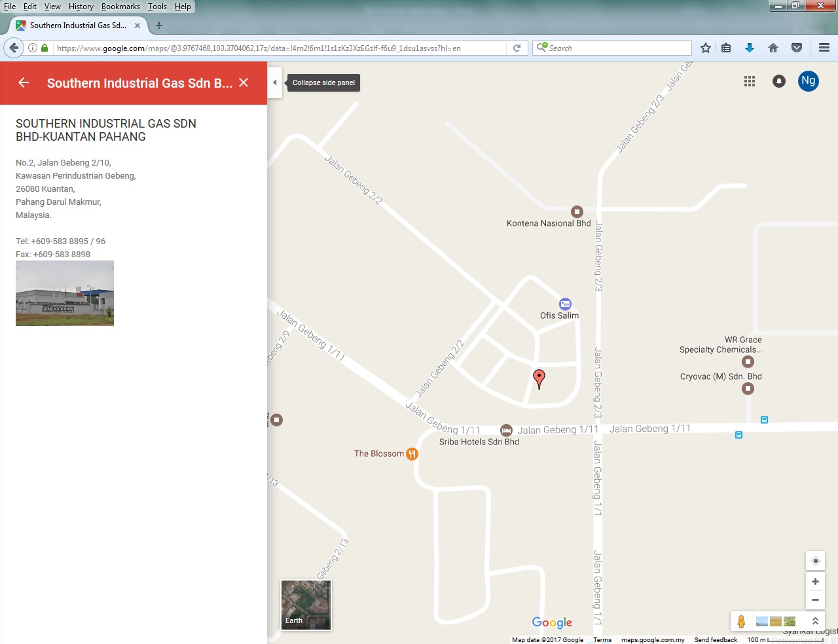Open the Terms link on the map footer
The image size is (838, 644).
pos(602,639)
